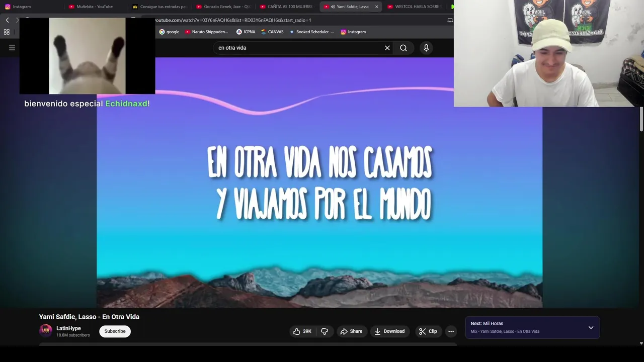Open more actions three-dot menu

pos(451,331)
